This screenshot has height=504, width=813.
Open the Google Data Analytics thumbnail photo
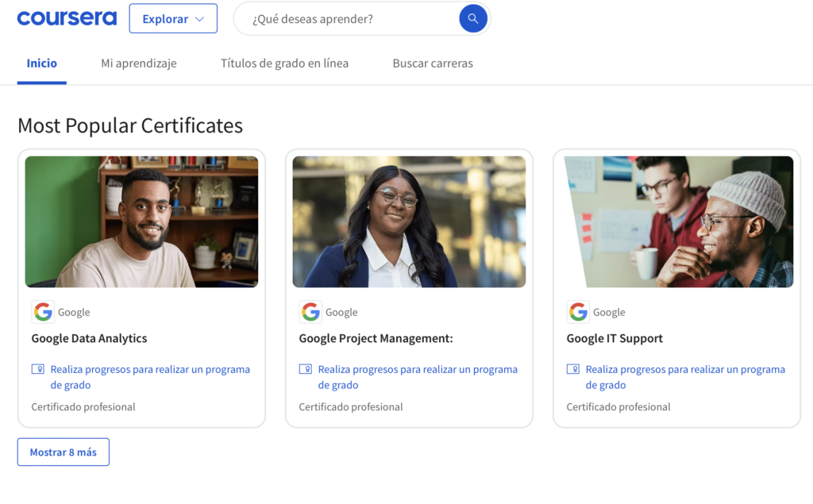click(141, 222)
